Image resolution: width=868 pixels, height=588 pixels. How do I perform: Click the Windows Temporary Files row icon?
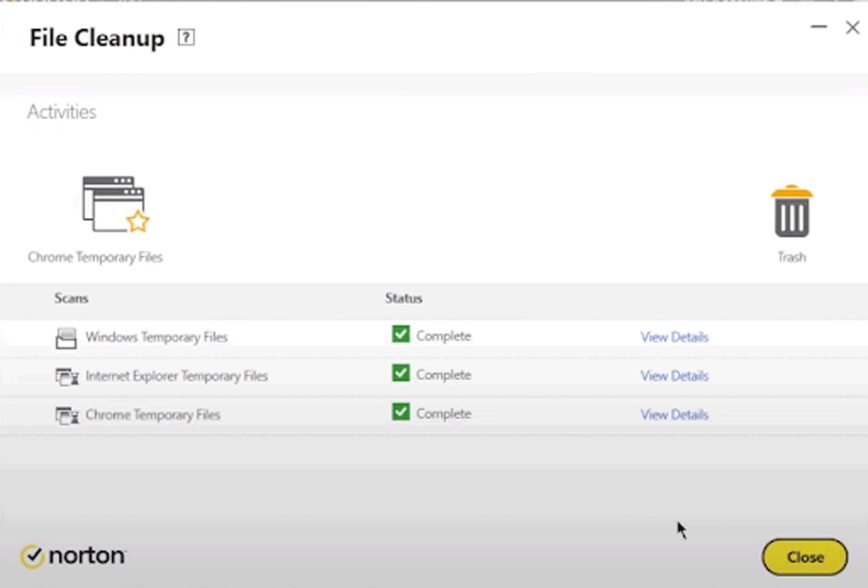tap(66, 338)
